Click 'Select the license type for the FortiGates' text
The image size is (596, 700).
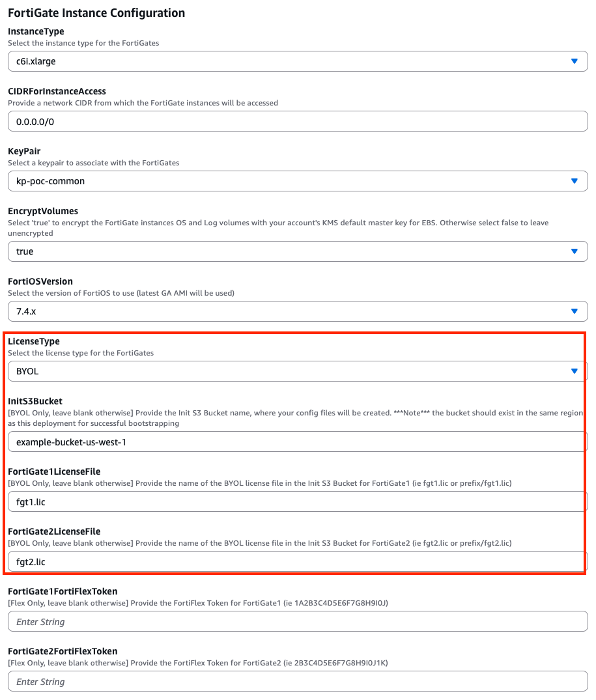81,353
